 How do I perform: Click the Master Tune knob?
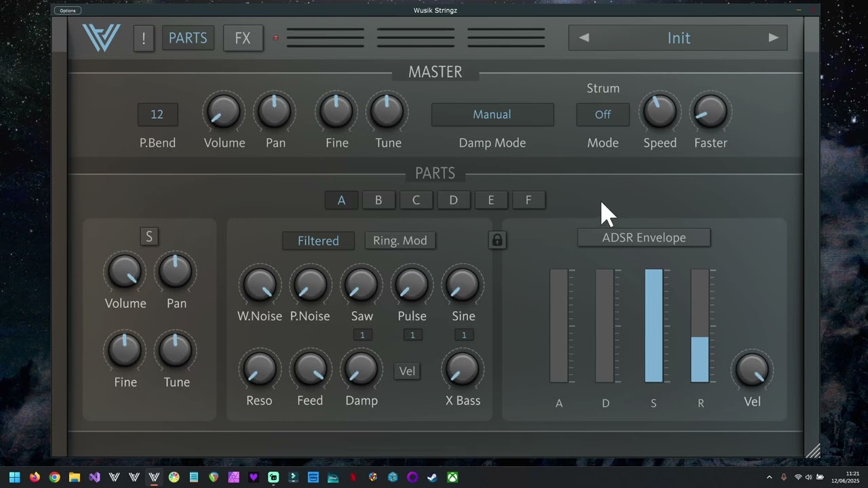(x=387, y=111)
